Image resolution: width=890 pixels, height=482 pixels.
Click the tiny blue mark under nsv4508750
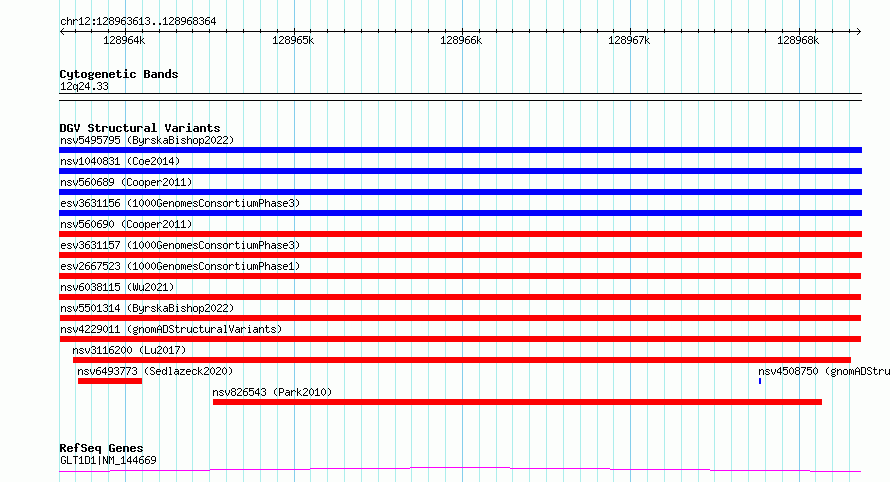759,381
